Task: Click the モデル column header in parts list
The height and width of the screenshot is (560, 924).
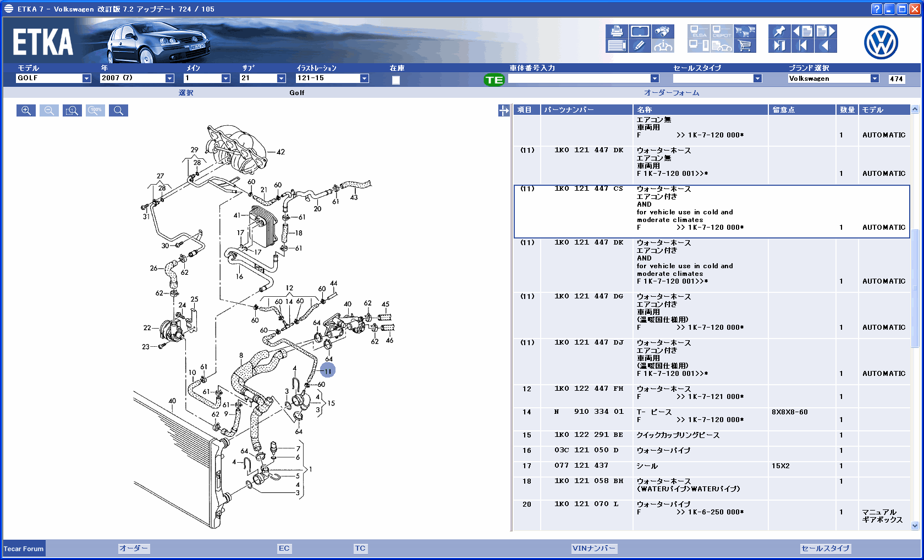Action: (x=884, y=110)
